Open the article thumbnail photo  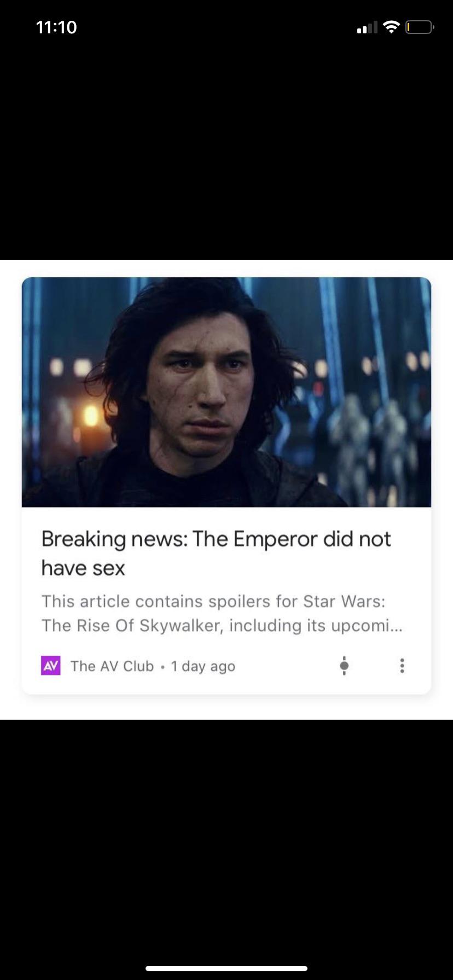(x=226, y=392)
